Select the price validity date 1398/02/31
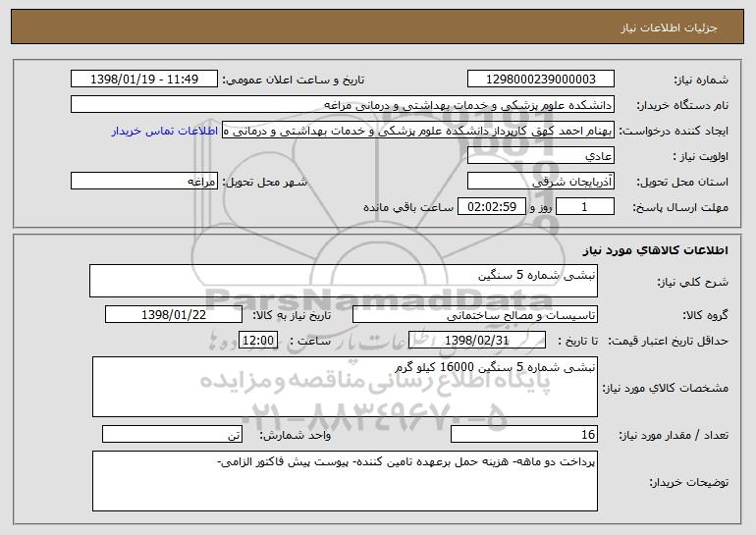The height and width of the screenshot is (535, 756). point(477,340)
